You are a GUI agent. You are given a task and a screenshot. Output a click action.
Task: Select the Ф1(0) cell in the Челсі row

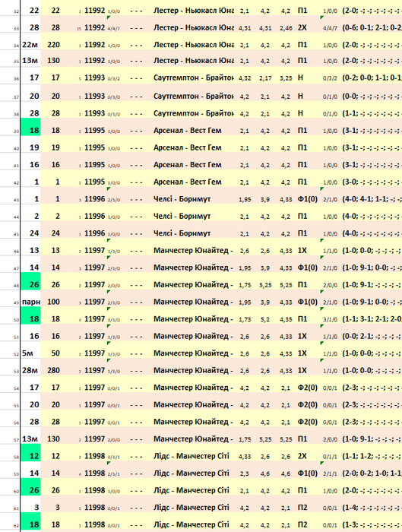point(309,199)
